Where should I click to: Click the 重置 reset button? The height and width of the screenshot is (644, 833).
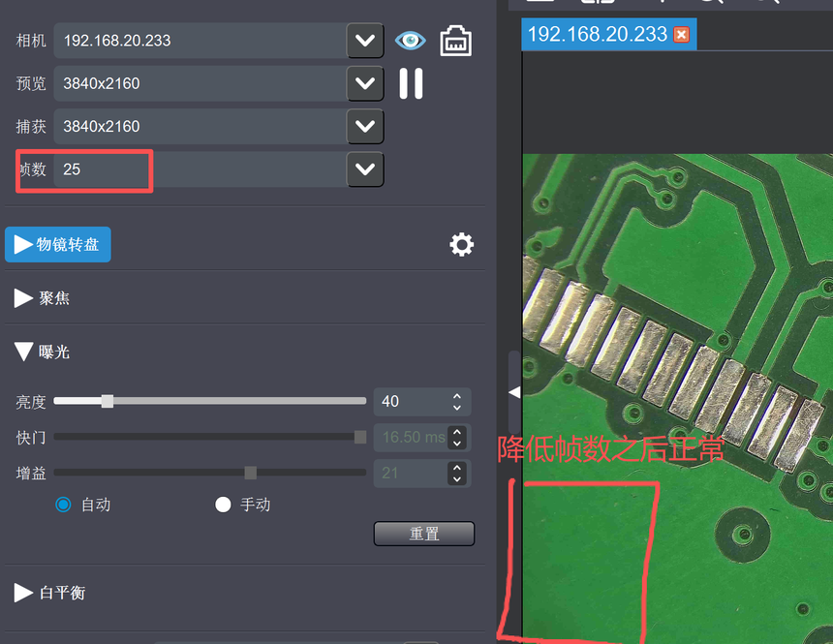point(424,534)
